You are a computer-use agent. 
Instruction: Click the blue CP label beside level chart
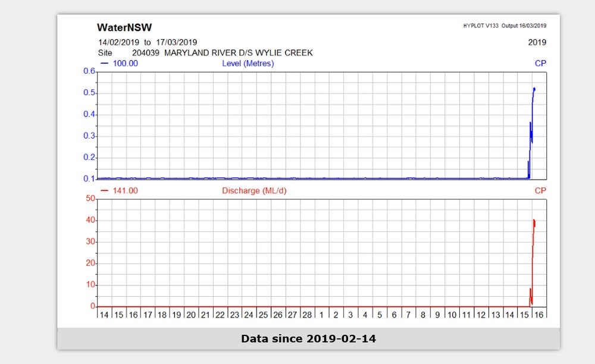[x=540, y=63]
